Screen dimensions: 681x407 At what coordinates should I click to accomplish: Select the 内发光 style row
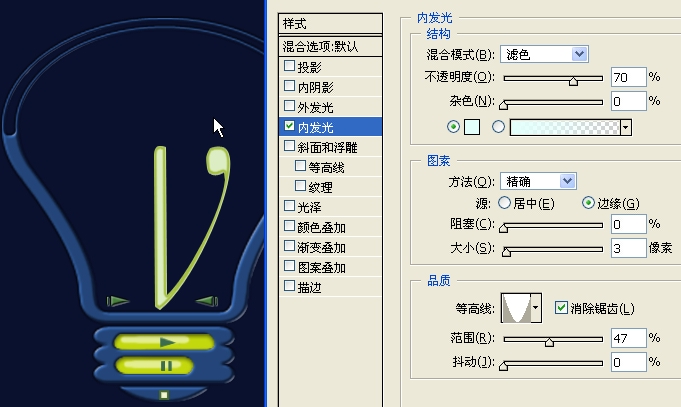pos(330,127)
